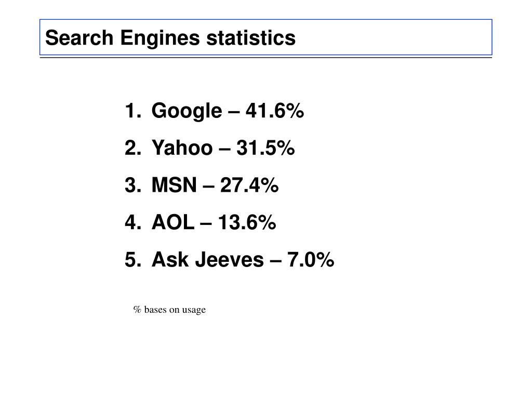Click the 13.6% value
This screenshot has width=532, height=399.
click(247, 222)
